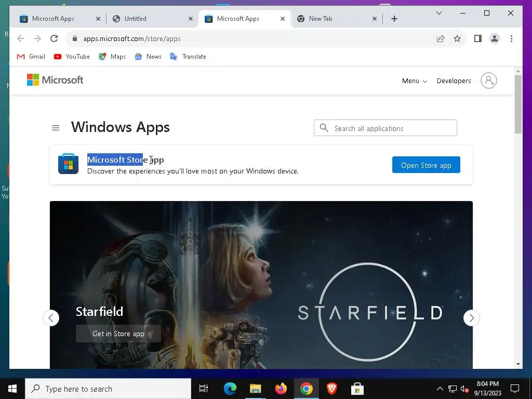Open the Windows Start menu

tap(12, 389)
